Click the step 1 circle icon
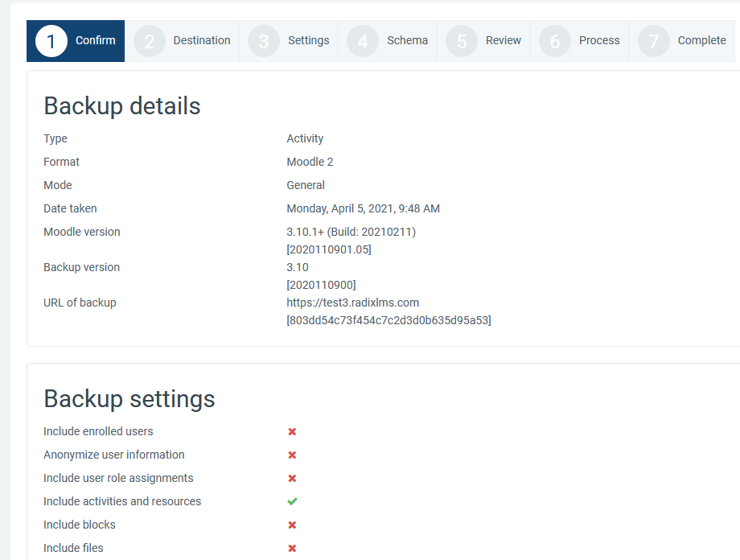The height and width of the screenshot is (560, 740). tap(51, 41)
